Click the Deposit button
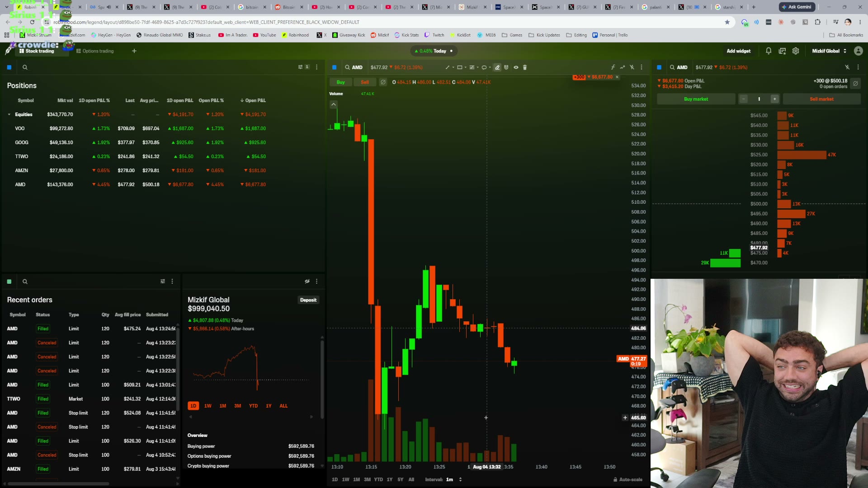The width and height of the screenshot is (868, 488). (x=308, y=300)
